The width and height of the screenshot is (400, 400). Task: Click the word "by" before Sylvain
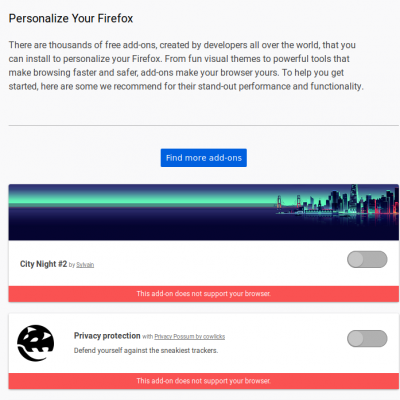point(72,265)
